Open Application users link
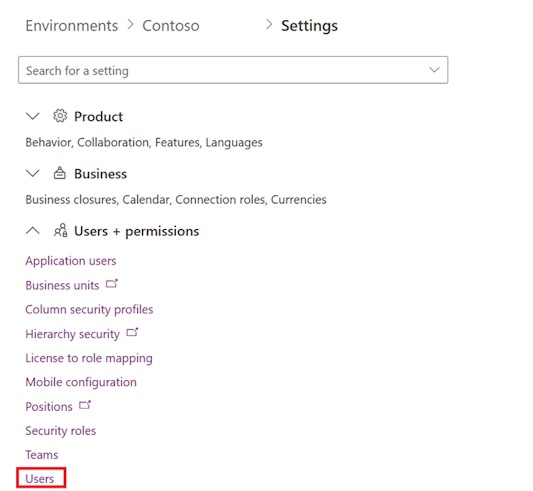Image resolution: width=533 pixels, height=491 pixels. 71,261
